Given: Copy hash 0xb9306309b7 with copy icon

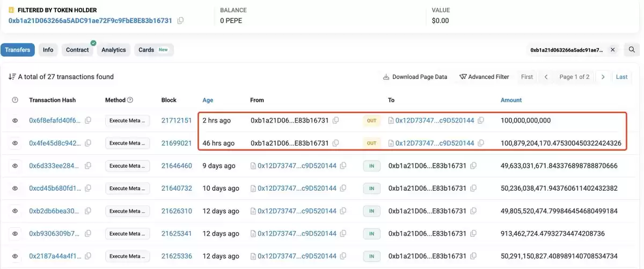Looking at the screenshot, I should [x=88, y=234].
